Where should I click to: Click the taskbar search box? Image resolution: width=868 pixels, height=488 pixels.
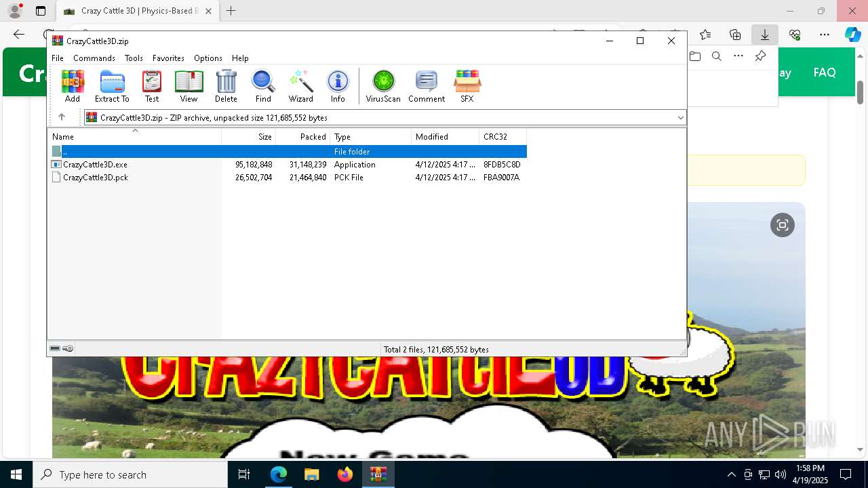click(130, 474)
